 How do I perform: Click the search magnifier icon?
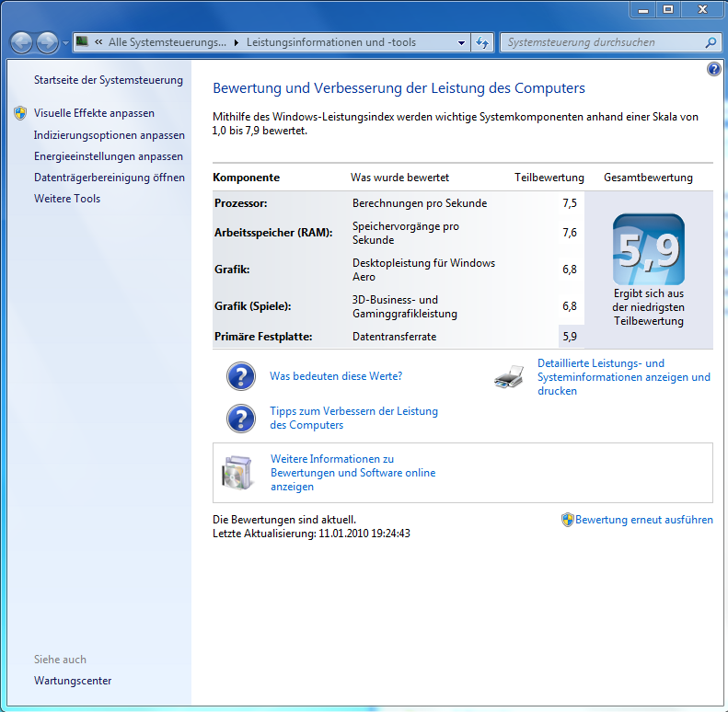tap(710, 42)
